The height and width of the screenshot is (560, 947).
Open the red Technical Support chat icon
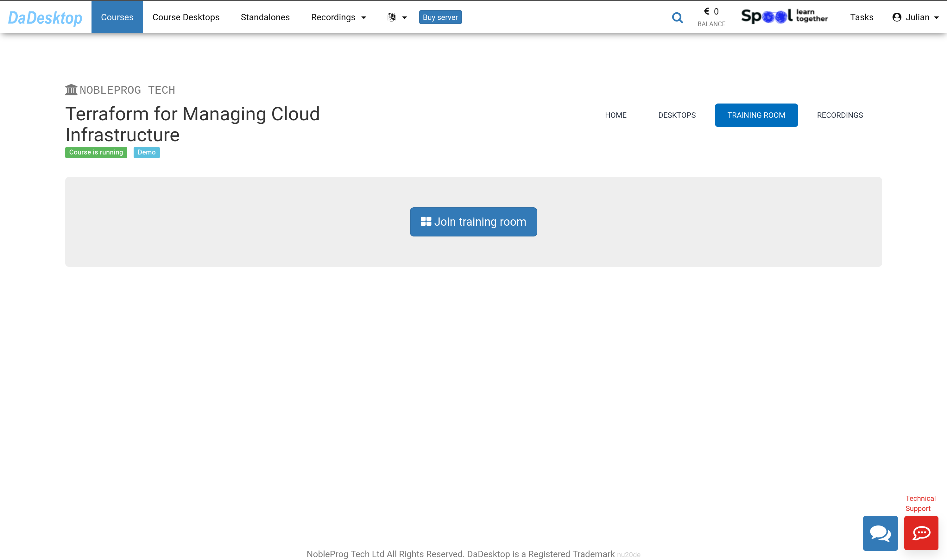pyautogui.click(x=921, y=533)
